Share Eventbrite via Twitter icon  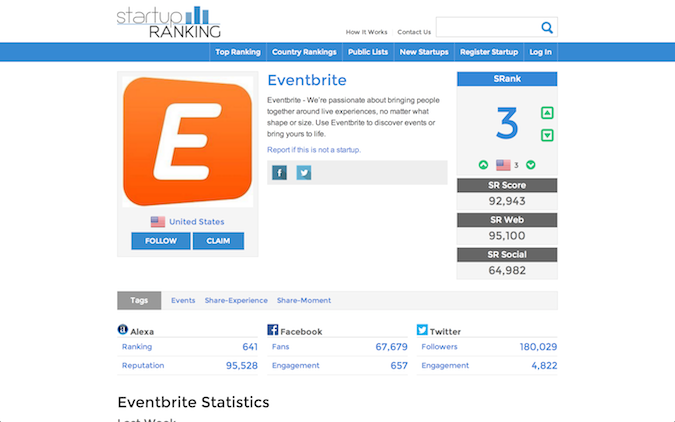(304, 172)
